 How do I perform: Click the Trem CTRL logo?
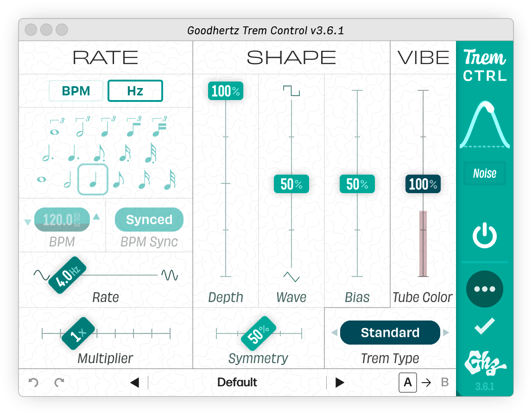tap(485, 65)
